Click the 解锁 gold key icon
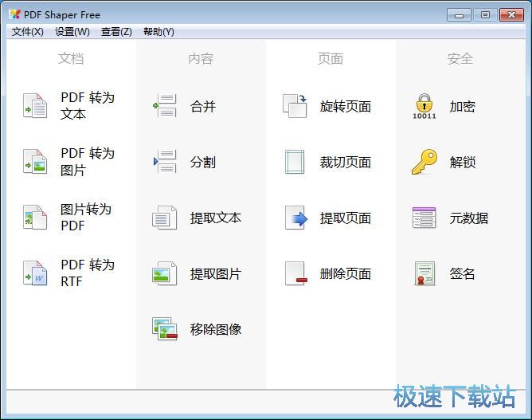Viewport: 532px width, 420px height. (x=424, y=162)
